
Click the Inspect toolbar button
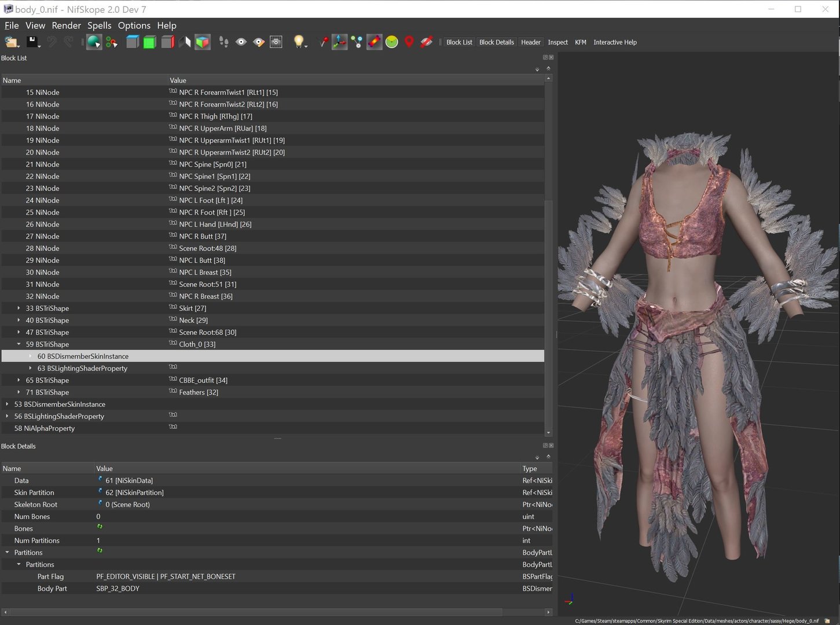557,42
